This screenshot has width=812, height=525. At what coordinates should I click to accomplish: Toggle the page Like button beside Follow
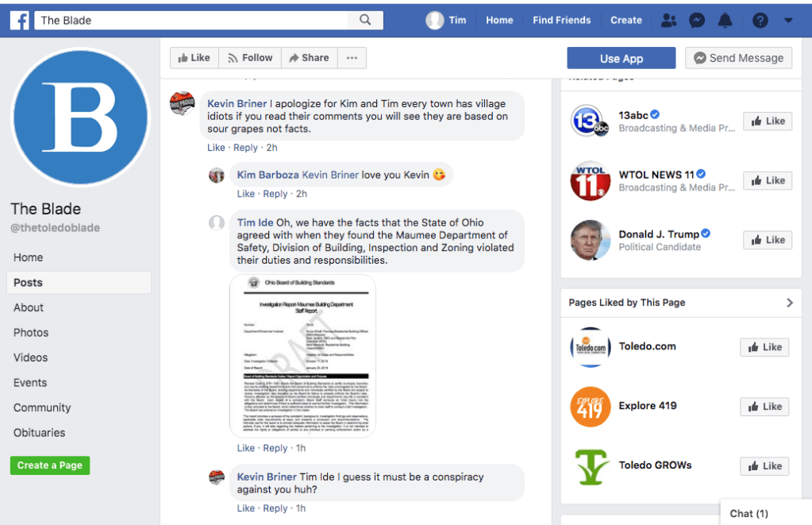pyautogui.click(x=194, y=58)
